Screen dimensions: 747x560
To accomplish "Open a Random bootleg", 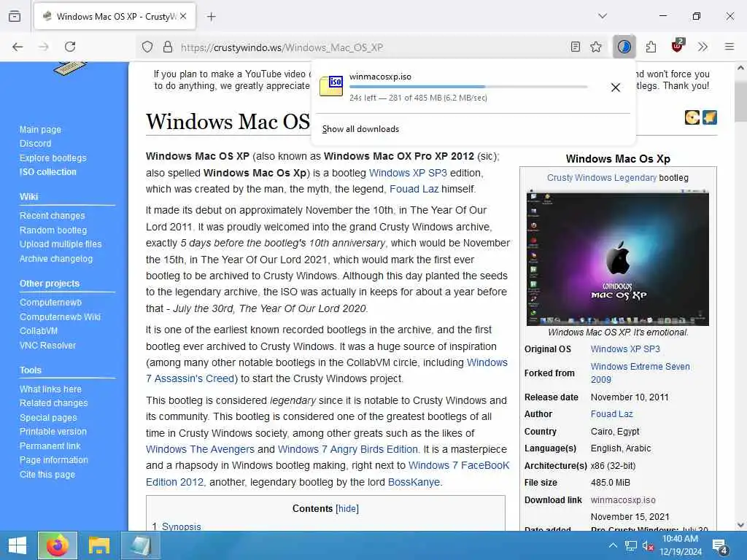I will (x=53, y=230).
